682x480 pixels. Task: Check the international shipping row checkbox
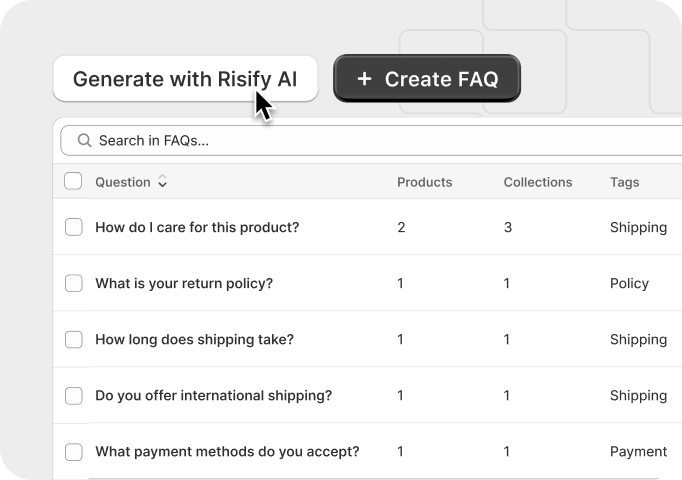73,395
